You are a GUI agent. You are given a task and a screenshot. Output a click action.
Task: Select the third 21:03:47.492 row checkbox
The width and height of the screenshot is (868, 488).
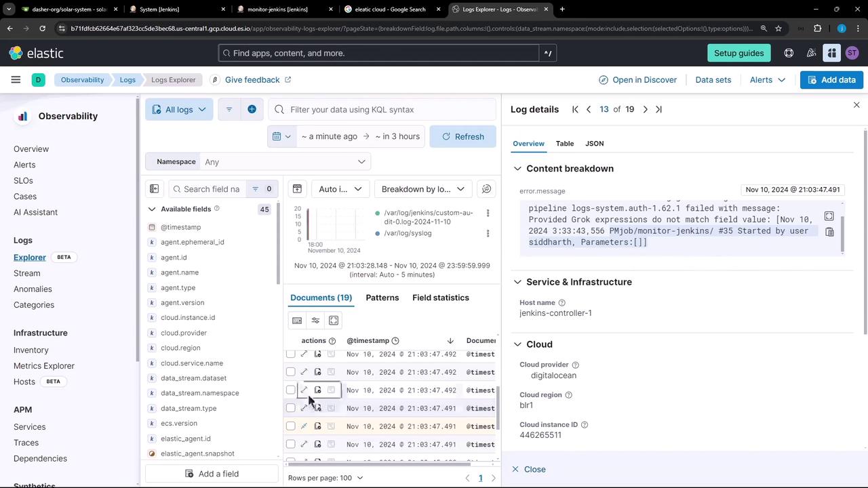pos(291,390)
